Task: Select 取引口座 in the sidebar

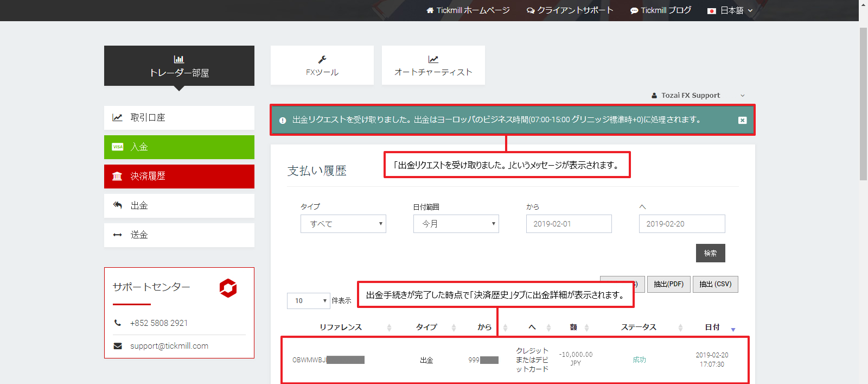Action: pyautogui.click(x=179, y=117)
